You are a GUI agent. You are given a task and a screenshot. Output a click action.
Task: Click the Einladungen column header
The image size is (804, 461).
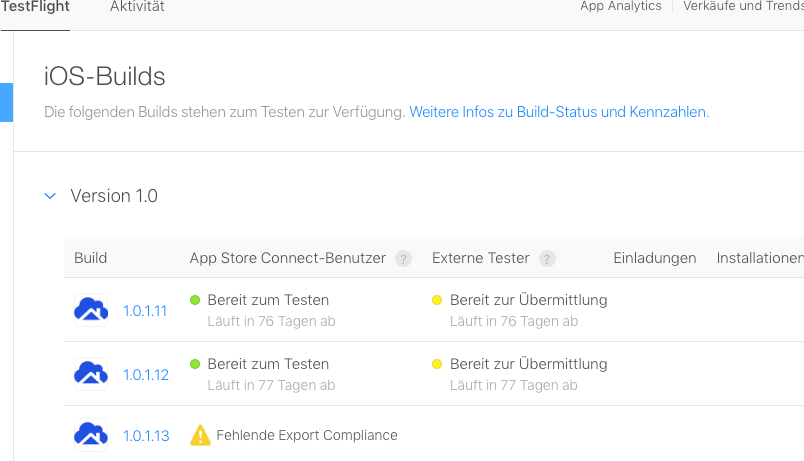[654, 258]
